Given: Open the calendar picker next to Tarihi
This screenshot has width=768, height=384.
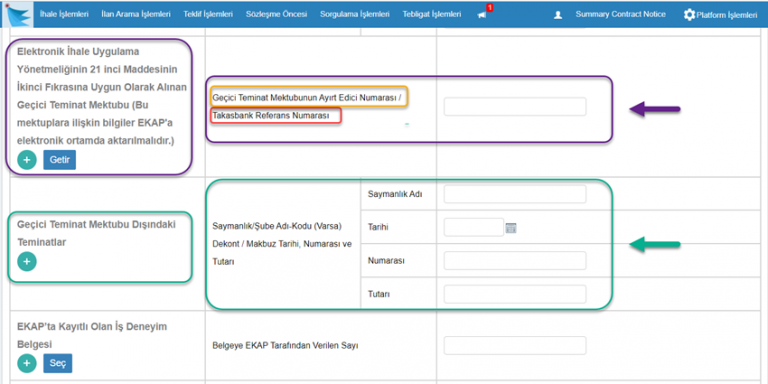Looking at the screenshot, I should click(511, 228).
